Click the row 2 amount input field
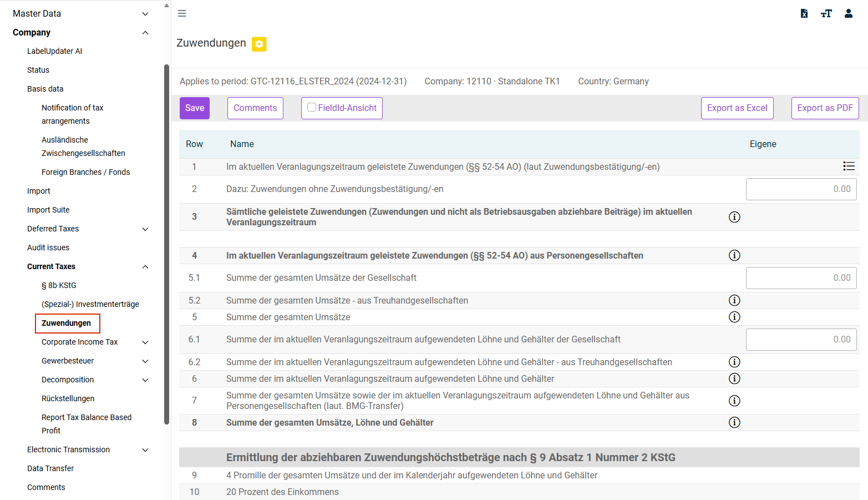The width and height of the screenshot is (868, 500). [801, 189]
